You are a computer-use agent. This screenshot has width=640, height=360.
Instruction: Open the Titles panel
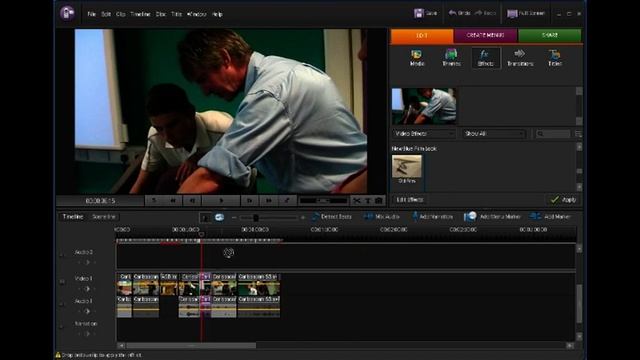555,58
